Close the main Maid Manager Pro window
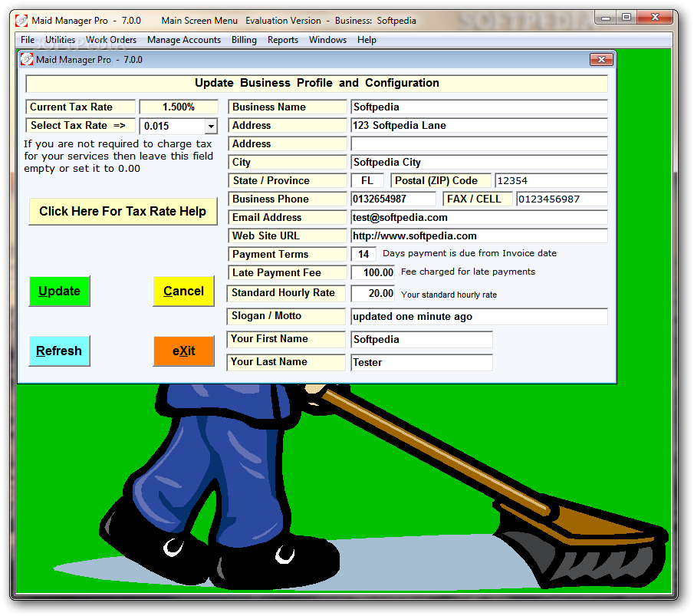The image size is (694, 616). (x=656, y=18)
